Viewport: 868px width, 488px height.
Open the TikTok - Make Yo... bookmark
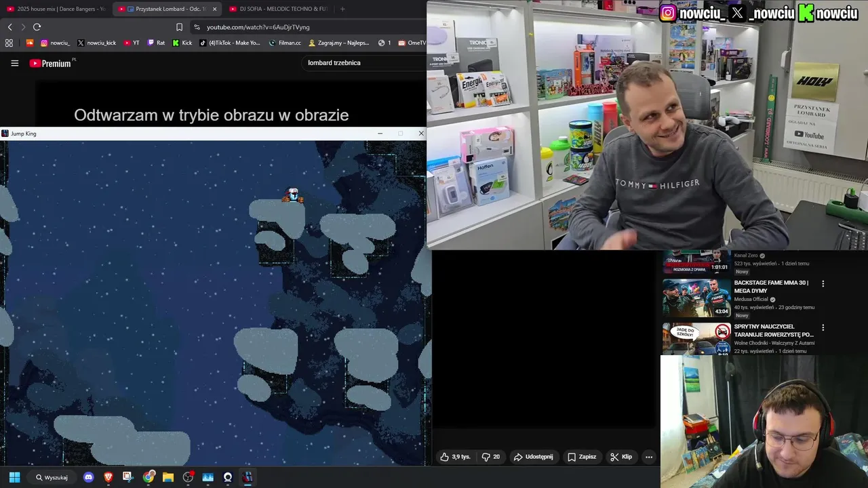230,43
